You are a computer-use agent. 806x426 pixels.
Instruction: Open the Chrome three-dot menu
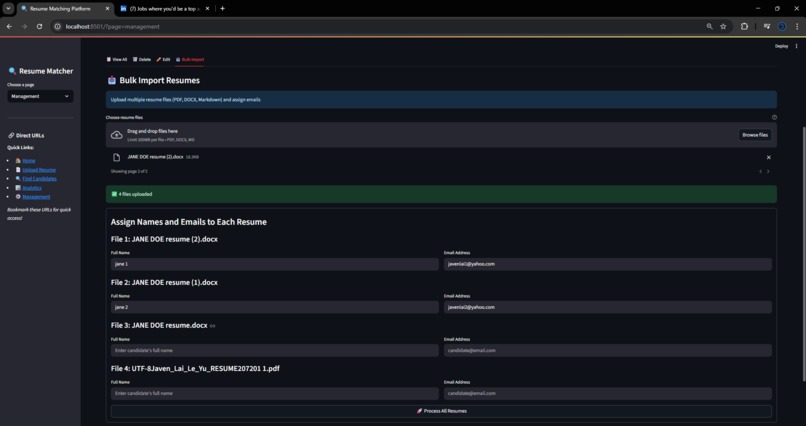(796, 26)
